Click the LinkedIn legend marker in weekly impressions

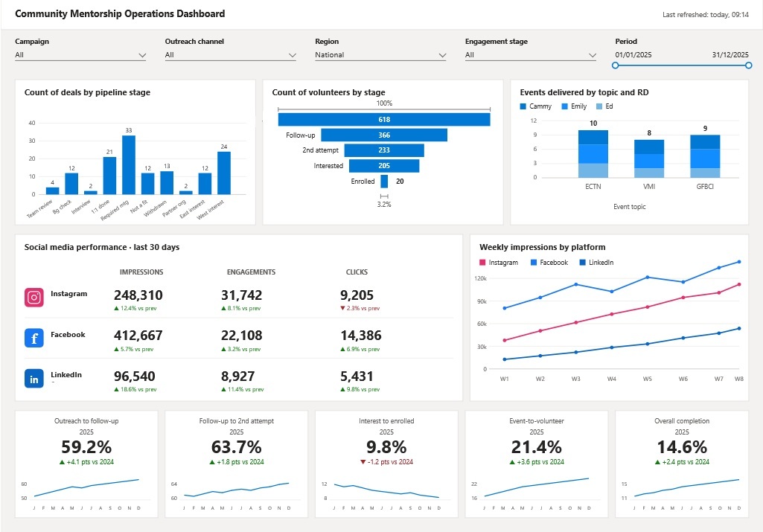[582, 263]
